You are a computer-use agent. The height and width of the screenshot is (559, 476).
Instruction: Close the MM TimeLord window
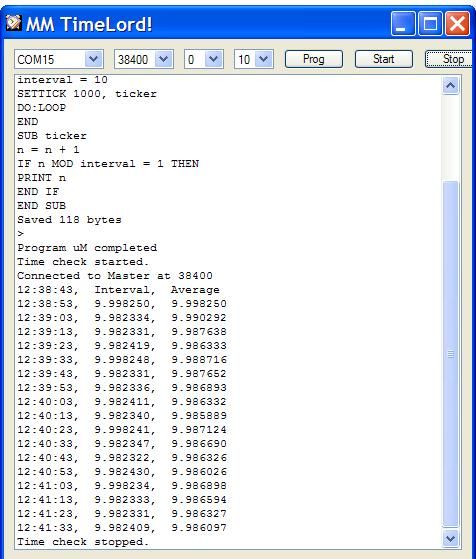(x=457, y=24)
